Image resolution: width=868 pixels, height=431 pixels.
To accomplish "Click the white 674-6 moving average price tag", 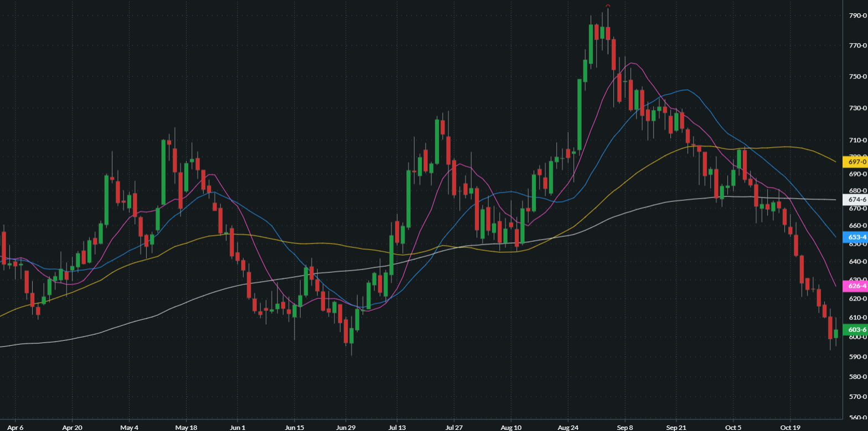I will pos(854,199).
